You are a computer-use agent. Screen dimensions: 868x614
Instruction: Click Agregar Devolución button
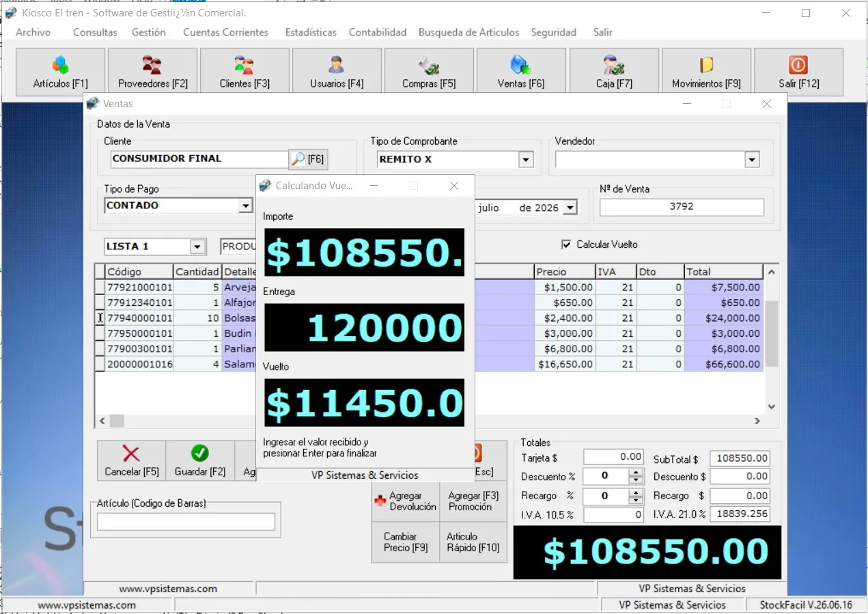tap(405, 501)
